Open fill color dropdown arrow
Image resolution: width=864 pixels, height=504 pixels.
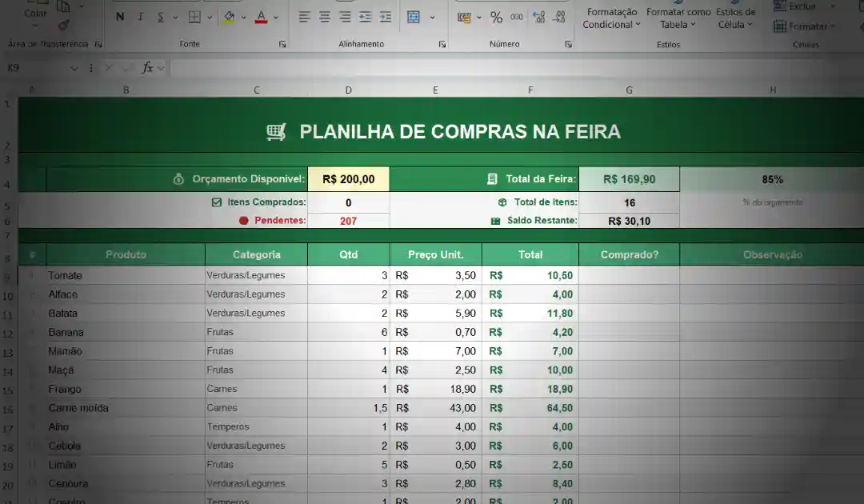coord(243,17)
